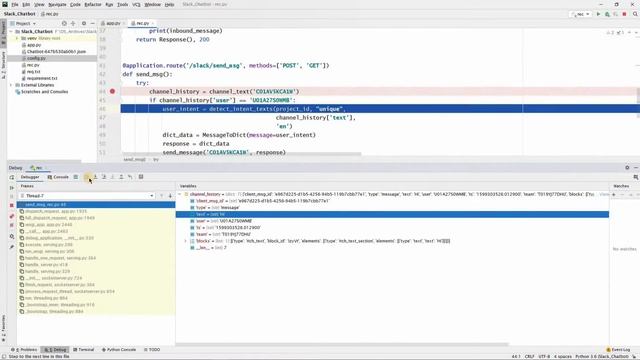This screenshot has height=360, width=640.
Task: Click the UTF-8 encoding in status bar
Action: 544,357
